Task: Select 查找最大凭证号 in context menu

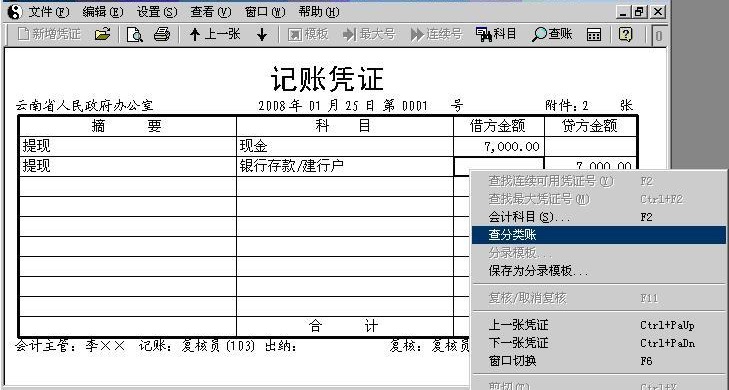Action: coord(599,199)
